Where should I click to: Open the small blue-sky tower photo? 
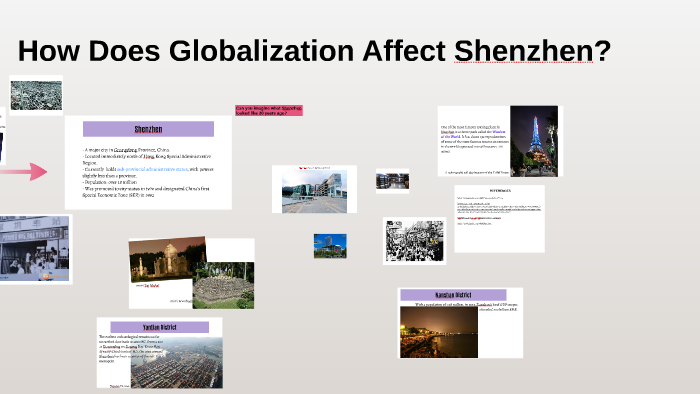coord(330,246)
